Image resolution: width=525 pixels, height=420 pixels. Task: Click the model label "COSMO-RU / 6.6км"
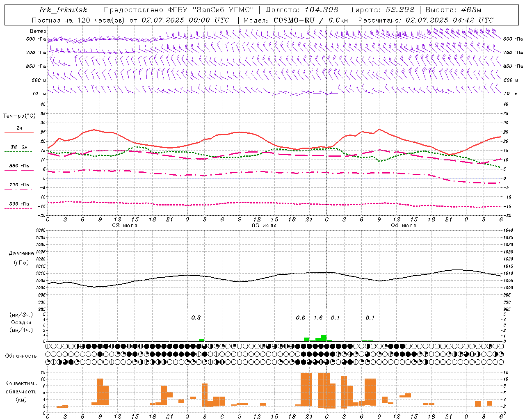coord(311,20)
